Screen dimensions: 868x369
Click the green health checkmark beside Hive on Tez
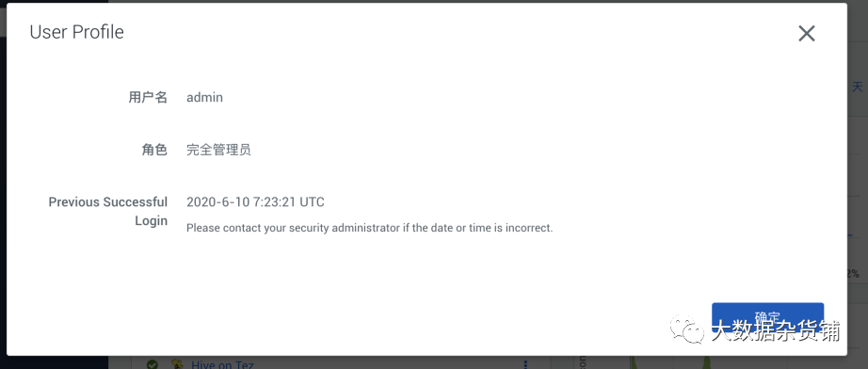[x=153, y=364]
